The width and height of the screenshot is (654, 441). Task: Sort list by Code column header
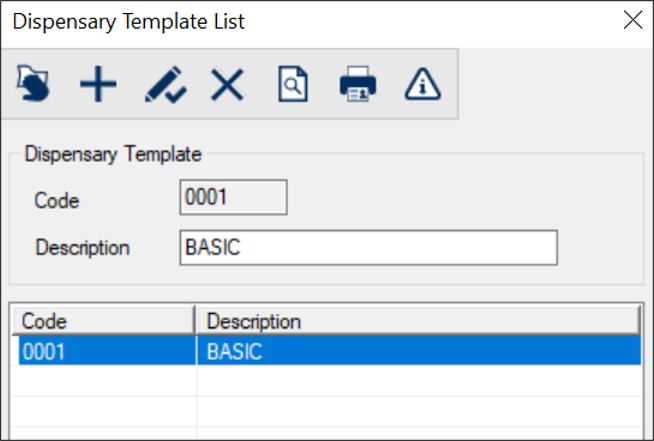[x=103, y=321]
